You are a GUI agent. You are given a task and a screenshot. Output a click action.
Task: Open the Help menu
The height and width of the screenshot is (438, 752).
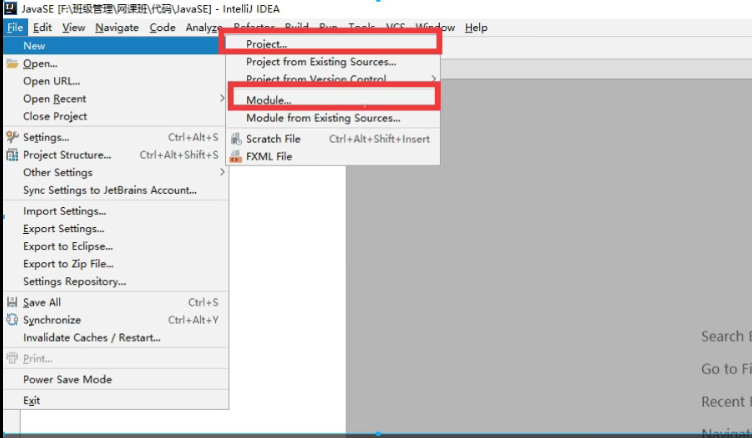tap(476, 28)
